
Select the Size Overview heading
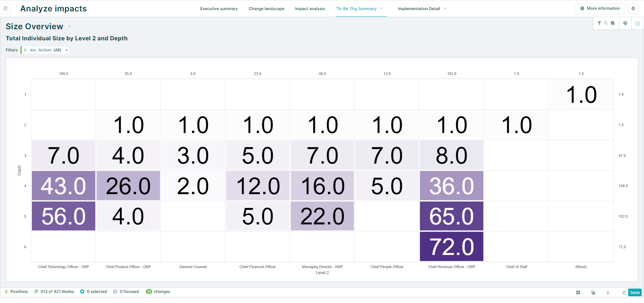[x=35, y=27]
